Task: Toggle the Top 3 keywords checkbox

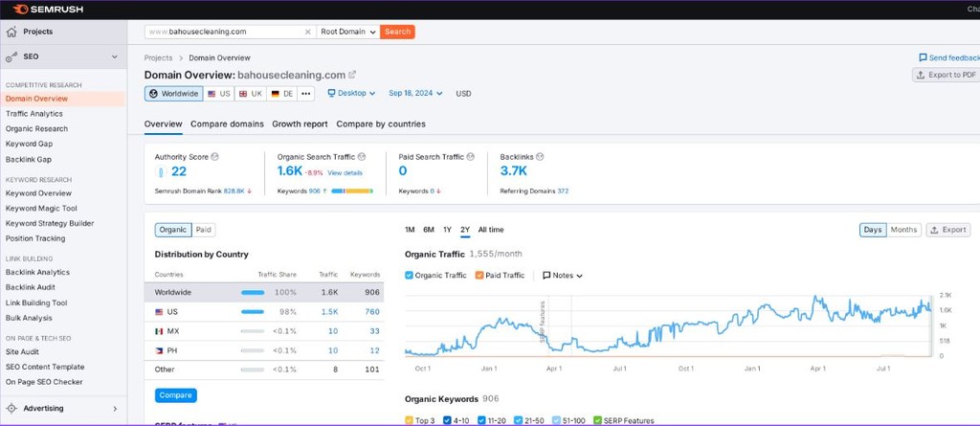Action: click(x=410, y=421)
